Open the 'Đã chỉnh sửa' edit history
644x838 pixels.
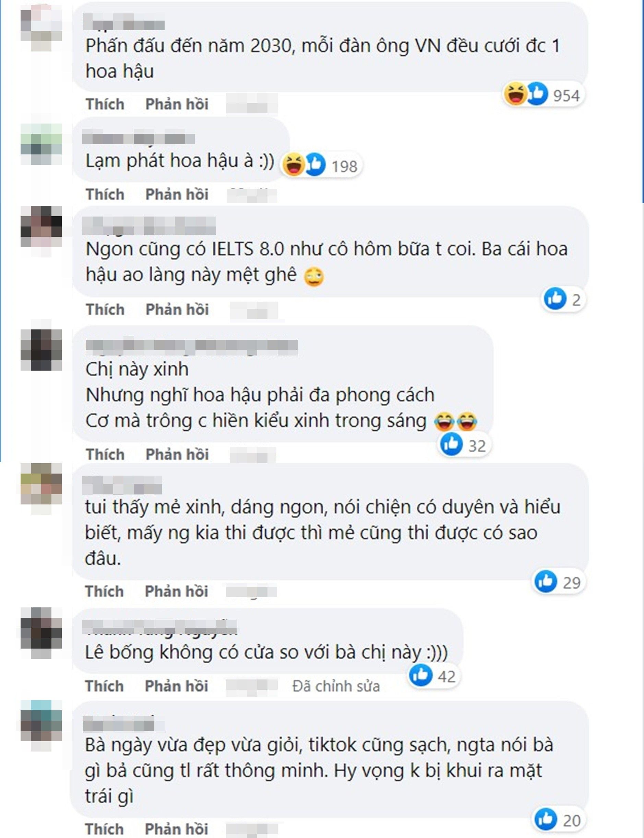pos(336,686)
